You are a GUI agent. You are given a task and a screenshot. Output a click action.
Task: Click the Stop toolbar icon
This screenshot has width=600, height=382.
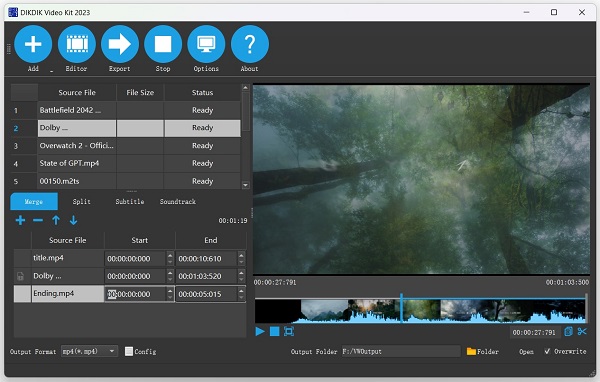pyautogui.click(x=163, y=44)
